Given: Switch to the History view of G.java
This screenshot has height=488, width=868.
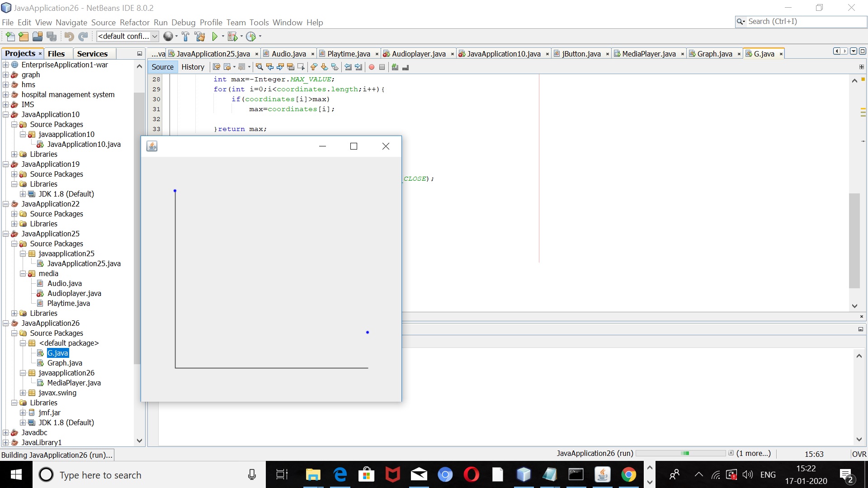Looking at the screenshot, I should click(193, 67).
